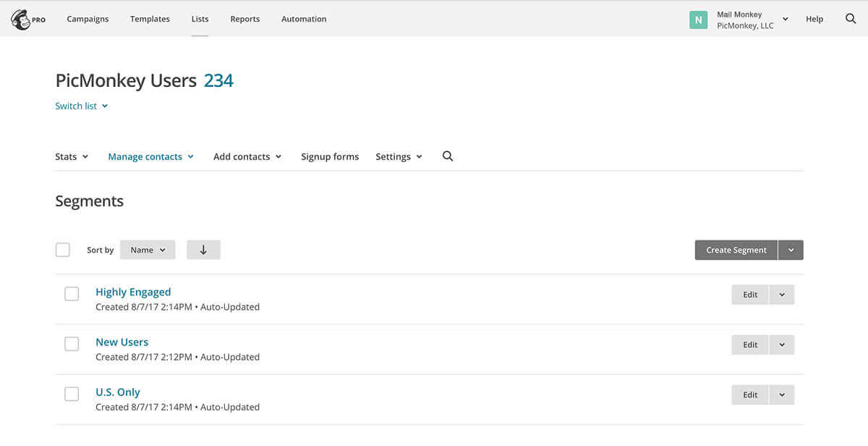Go to Templates tab
The image size is (868, 446).
tap(150, 19)
